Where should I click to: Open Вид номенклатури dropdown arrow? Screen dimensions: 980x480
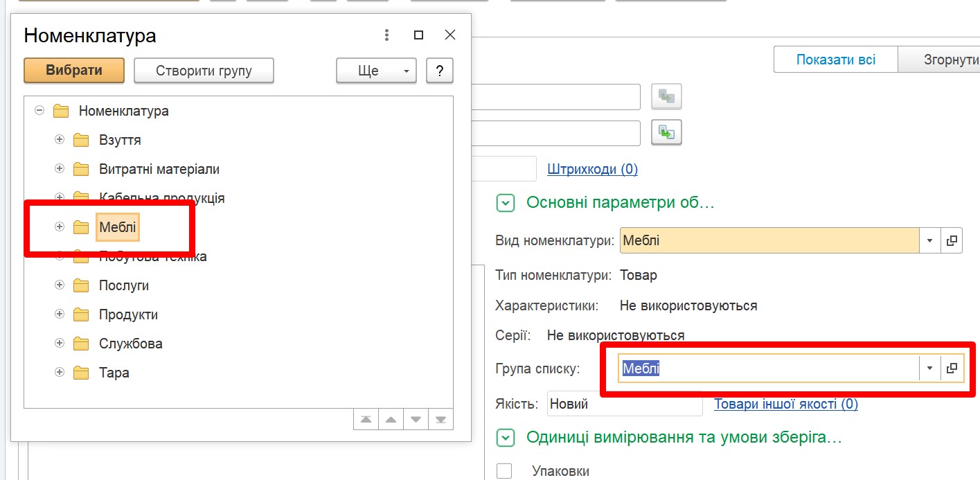tap(930, 240)
